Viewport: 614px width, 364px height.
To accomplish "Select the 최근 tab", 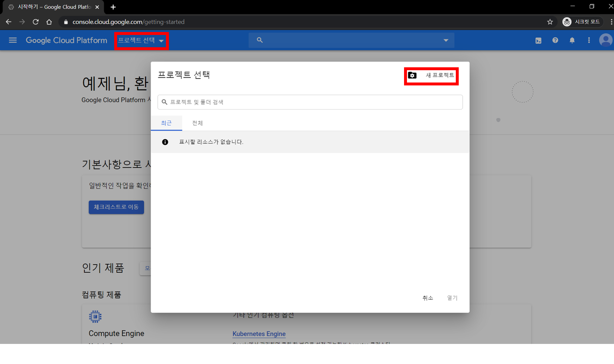I will [166, 123].
